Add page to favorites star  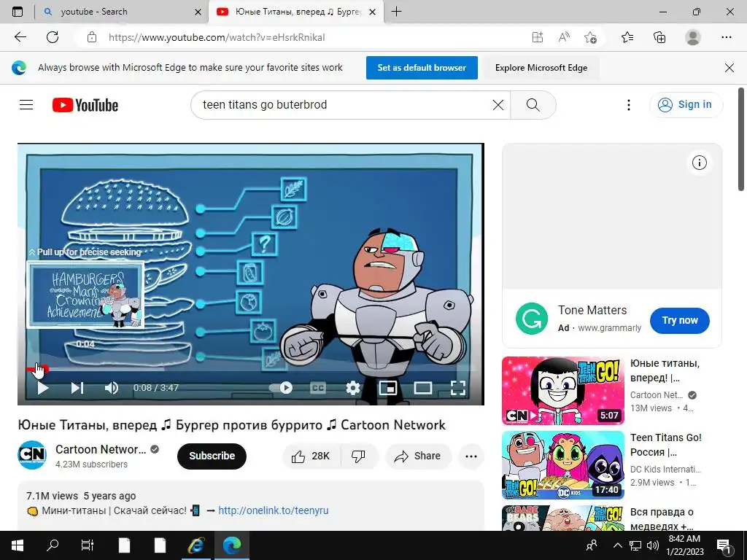coord(590,37)
